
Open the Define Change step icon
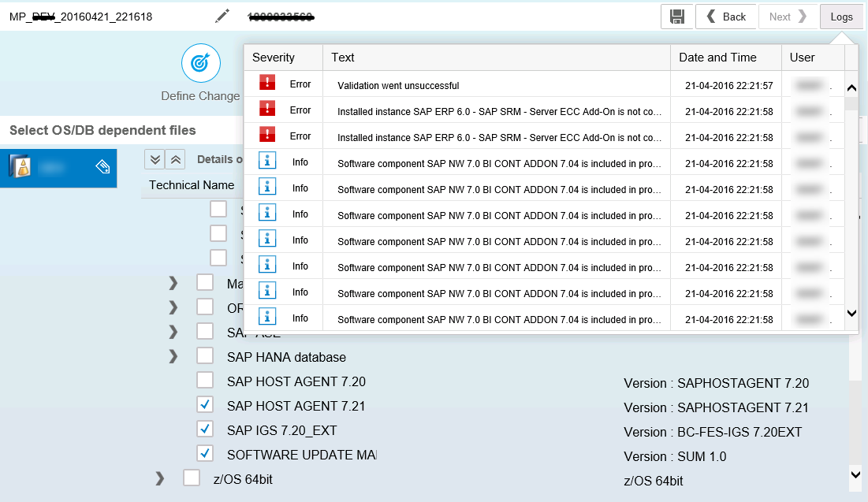coord(200,63)
